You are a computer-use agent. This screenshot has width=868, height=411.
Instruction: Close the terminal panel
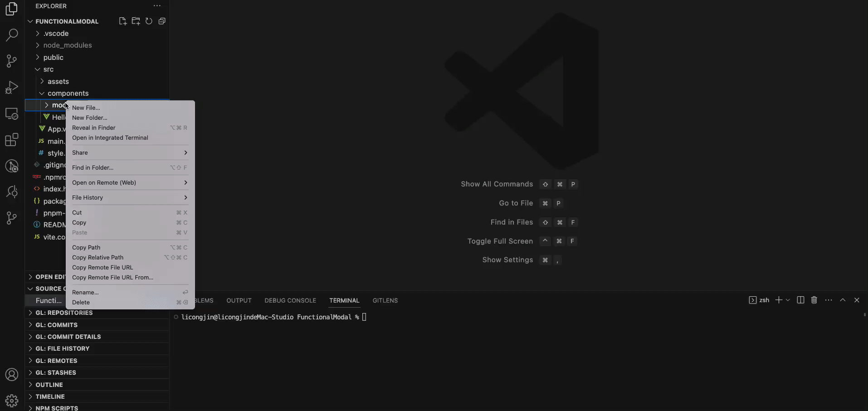click(x=857, y=300)
